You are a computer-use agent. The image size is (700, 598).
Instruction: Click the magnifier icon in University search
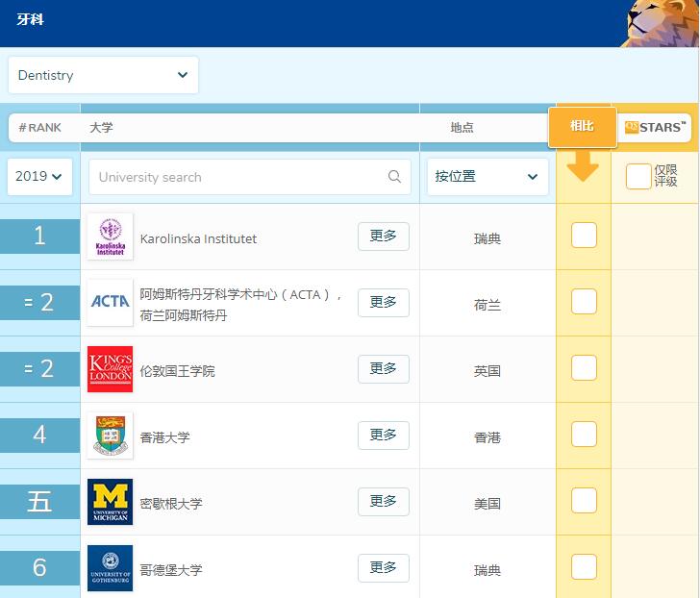click(394, 177)
